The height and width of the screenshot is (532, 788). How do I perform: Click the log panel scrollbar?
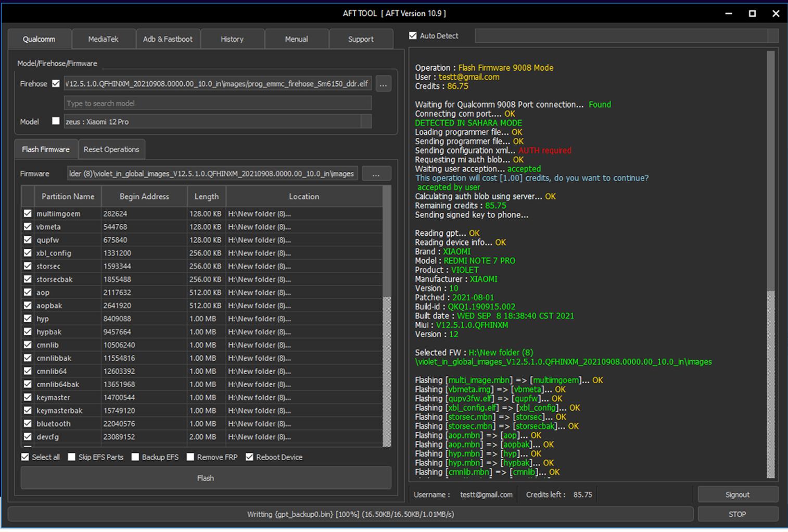771,264
